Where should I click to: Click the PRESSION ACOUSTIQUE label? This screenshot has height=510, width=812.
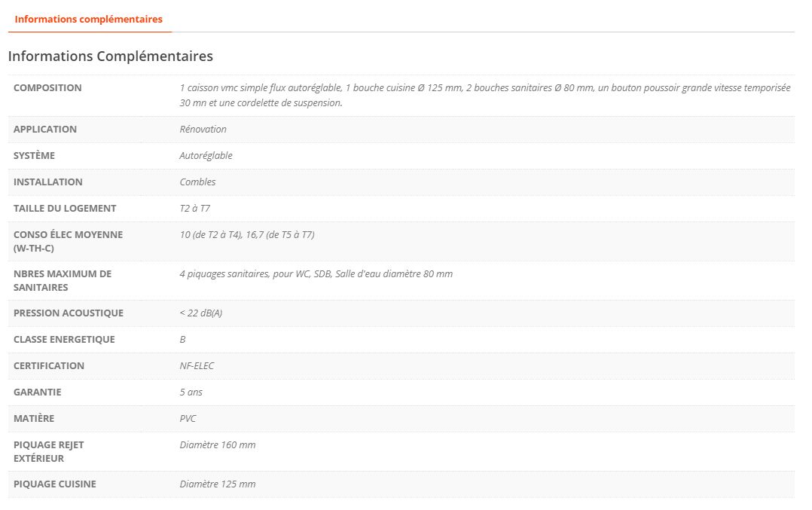point(69,313)
